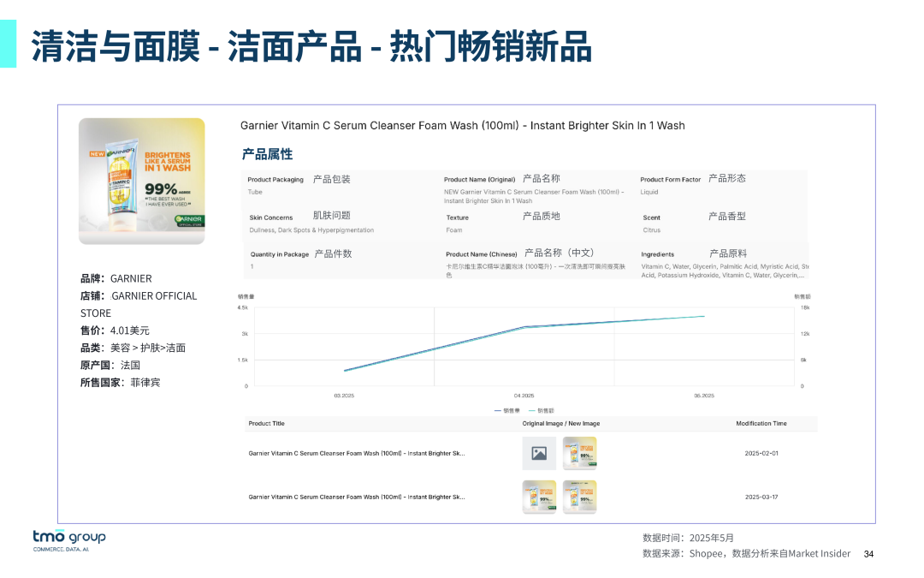The height and width of the screenshot is (578, 924).
Task: Click the tmo group logo
Action: click(x=69, y=539)
